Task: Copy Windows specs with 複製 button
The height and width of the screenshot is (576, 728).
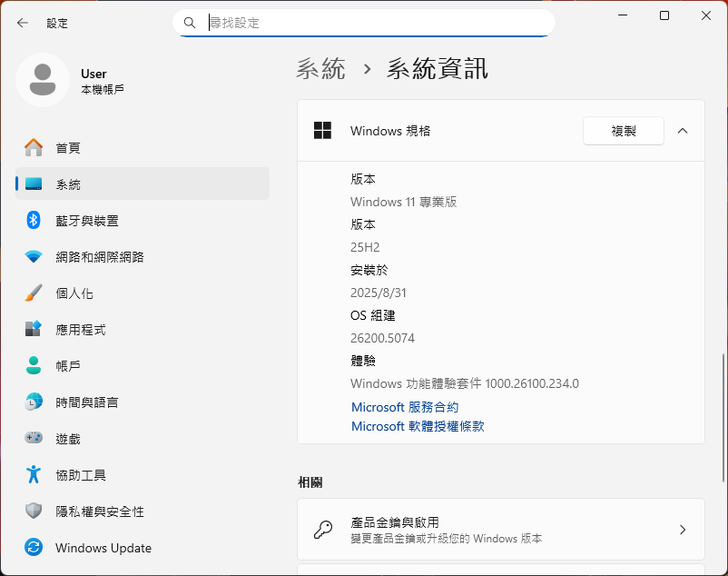Action: (623, 131)
